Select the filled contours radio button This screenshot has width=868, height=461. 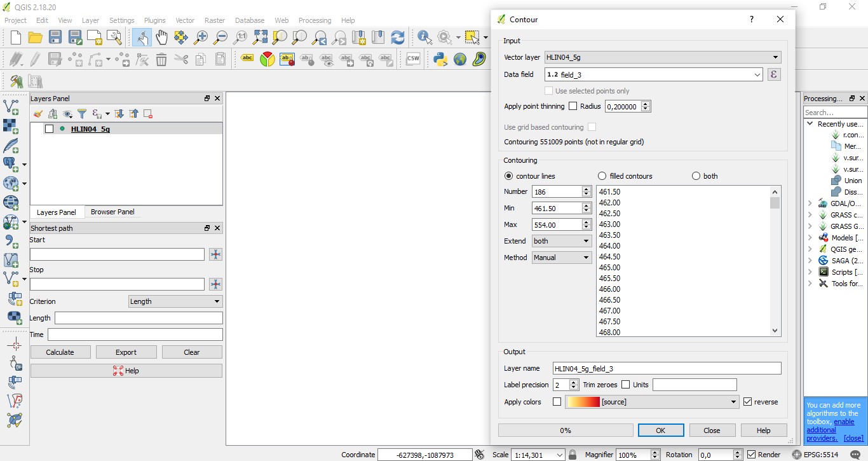(x=600, y=175)
